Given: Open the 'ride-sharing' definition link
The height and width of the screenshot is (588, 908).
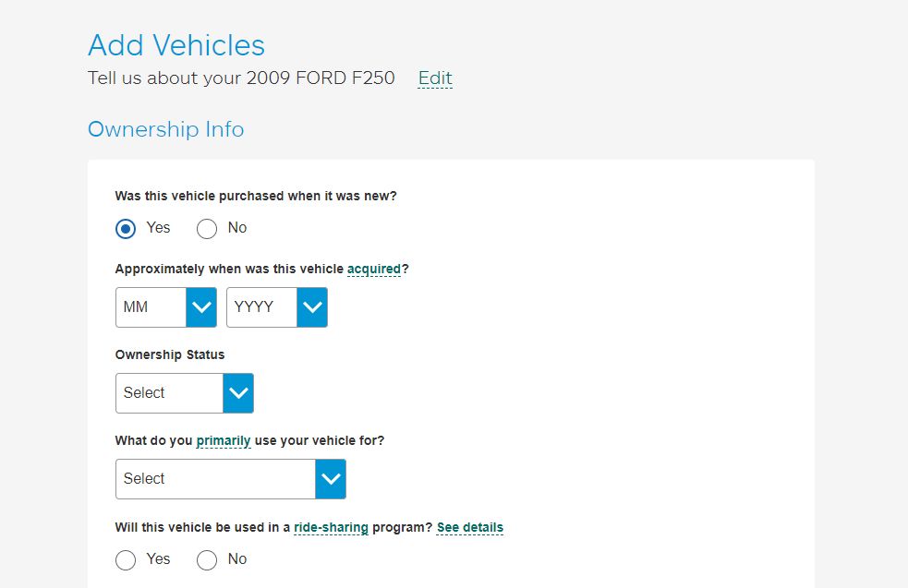Looking at the screenshot, I should 331,528.
